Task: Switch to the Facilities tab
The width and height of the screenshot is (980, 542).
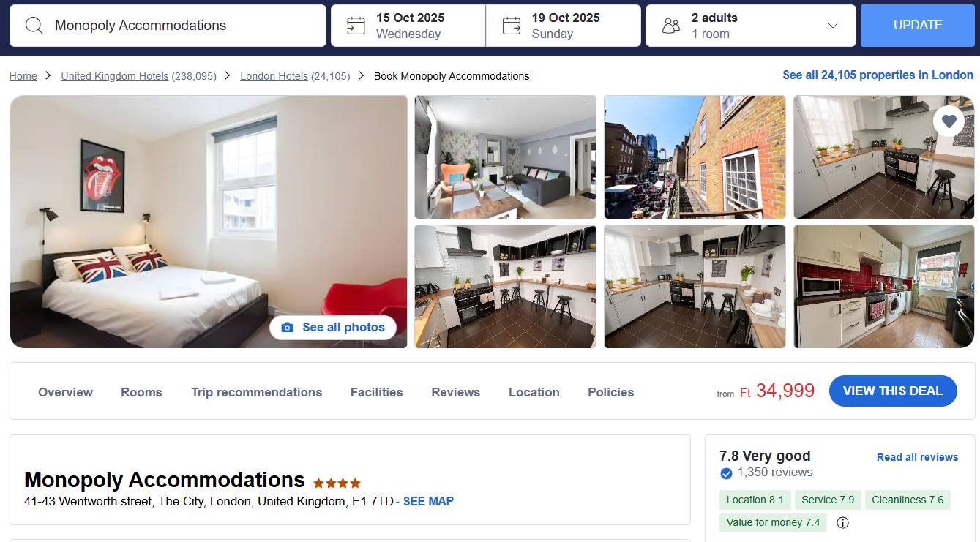Action: coord(376,392)
